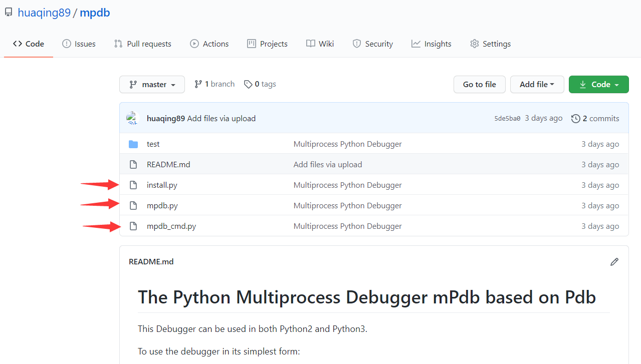Screen dimensions: 641x364
Task: Open the install.py file
Action: [162, 185]
